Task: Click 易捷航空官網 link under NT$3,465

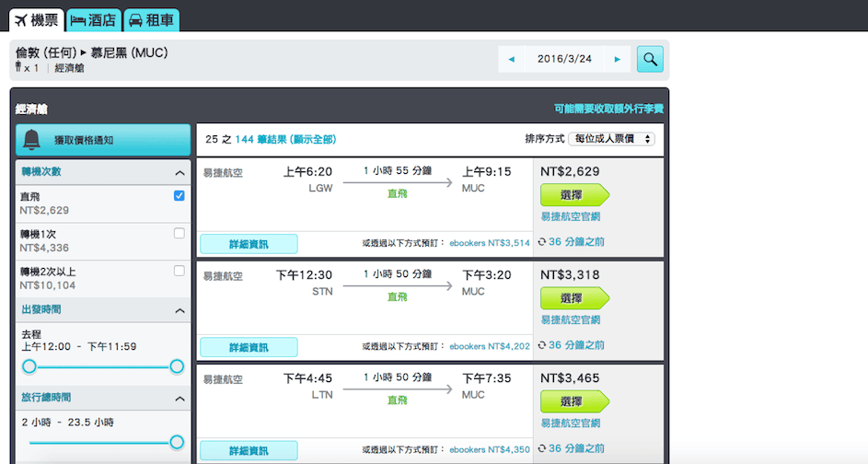Action: (571, 423)
